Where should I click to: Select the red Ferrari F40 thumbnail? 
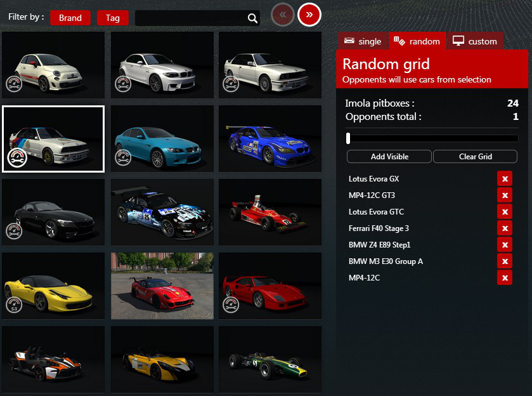[269, 286]
